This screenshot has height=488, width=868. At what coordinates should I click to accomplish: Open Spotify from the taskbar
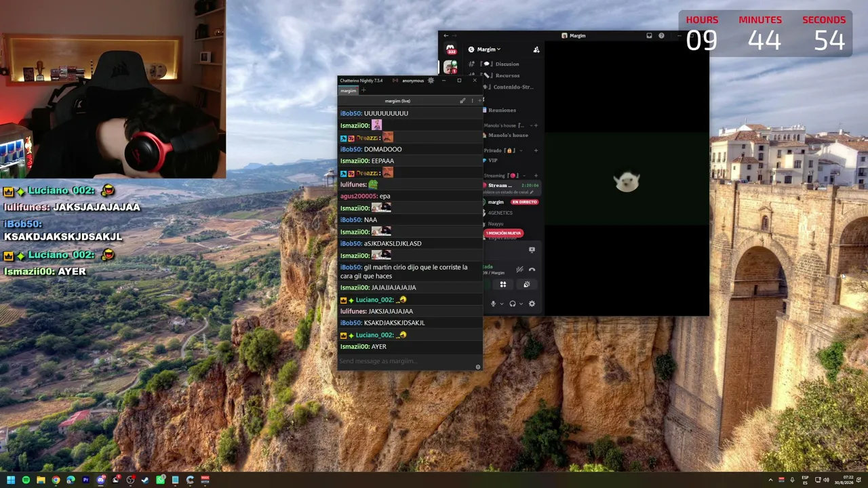coord(26,480)
